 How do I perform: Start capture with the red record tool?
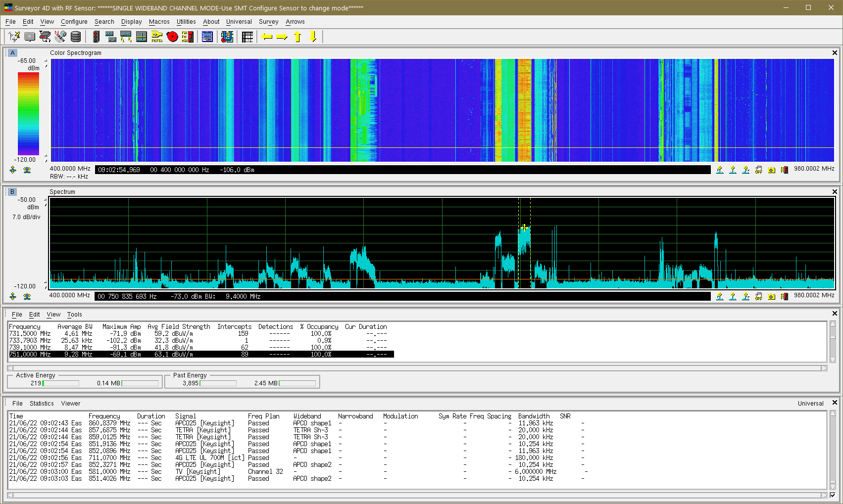pos(172,37)
